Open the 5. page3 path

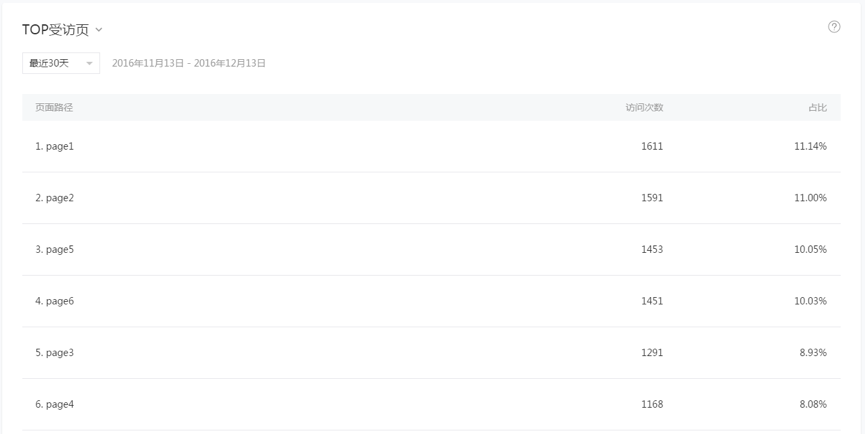[55, 352]
